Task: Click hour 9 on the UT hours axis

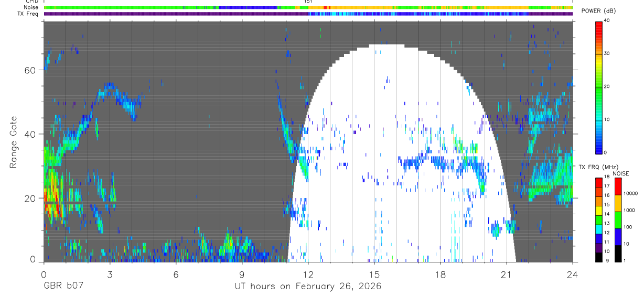Action: pos(242,274)
